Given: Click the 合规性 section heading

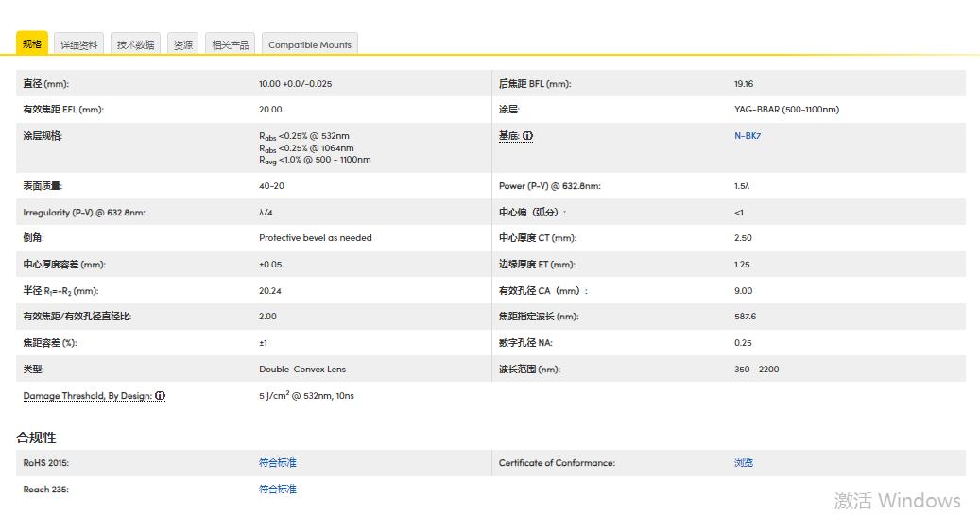Looking at the screenshot, I should pyautogui.click(x=36, y=438).
